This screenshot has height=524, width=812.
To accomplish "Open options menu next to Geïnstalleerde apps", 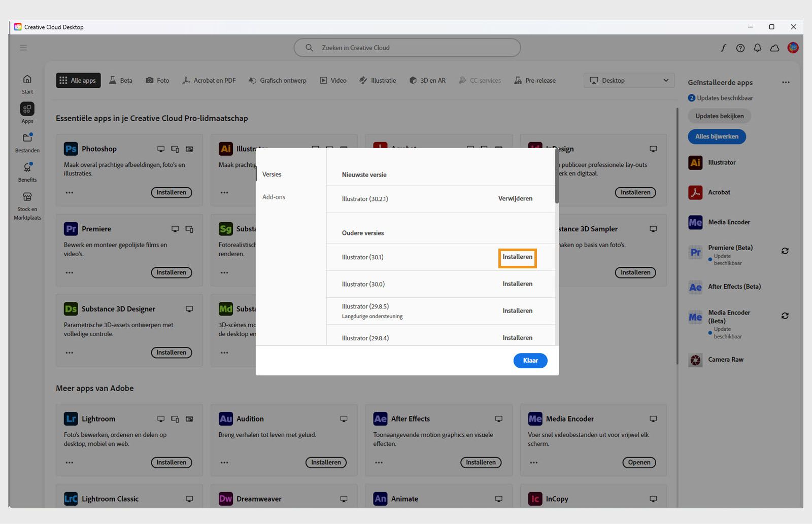I will point(786,82).
